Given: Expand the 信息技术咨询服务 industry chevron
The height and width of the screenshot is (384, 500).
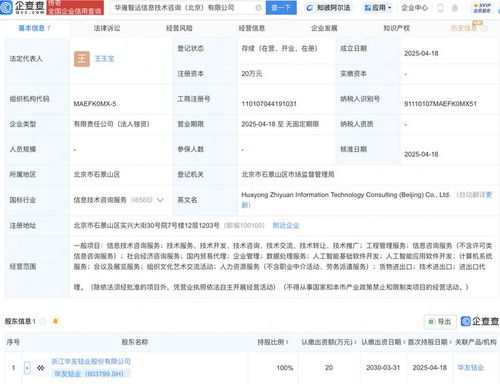Looking at the screenshot, I should [160, 200].
